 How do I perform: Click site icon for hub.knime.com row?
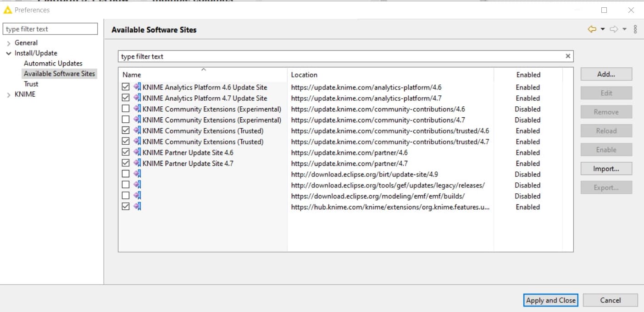137,207
